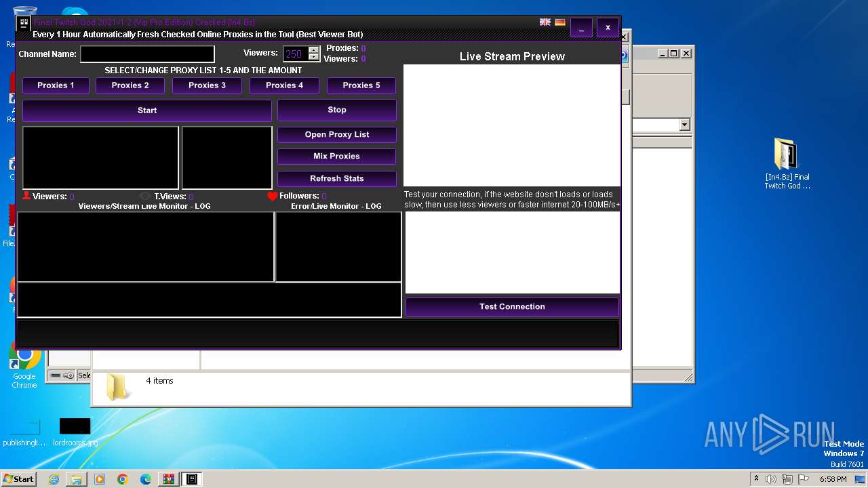Select the Proxies 1 list

(x=56, y=85)
